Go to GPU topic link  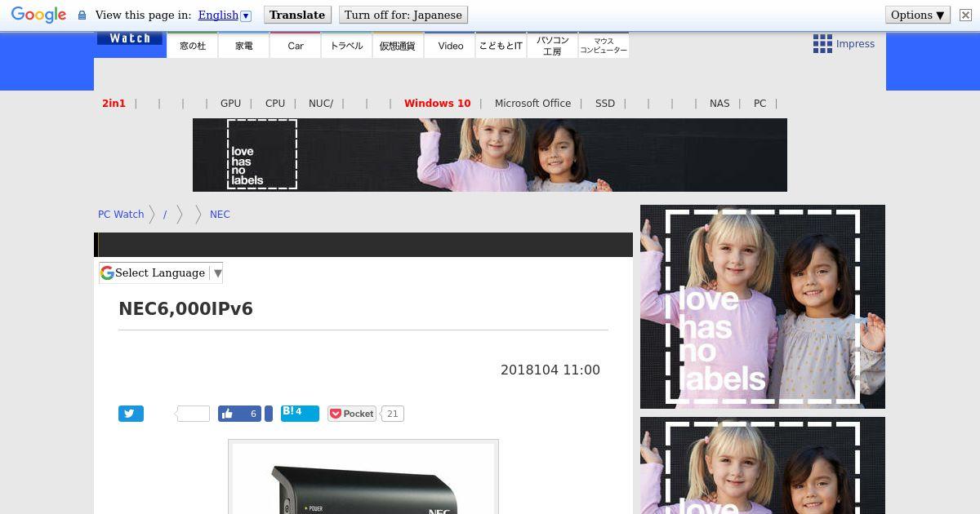click(x=230, y=104)
